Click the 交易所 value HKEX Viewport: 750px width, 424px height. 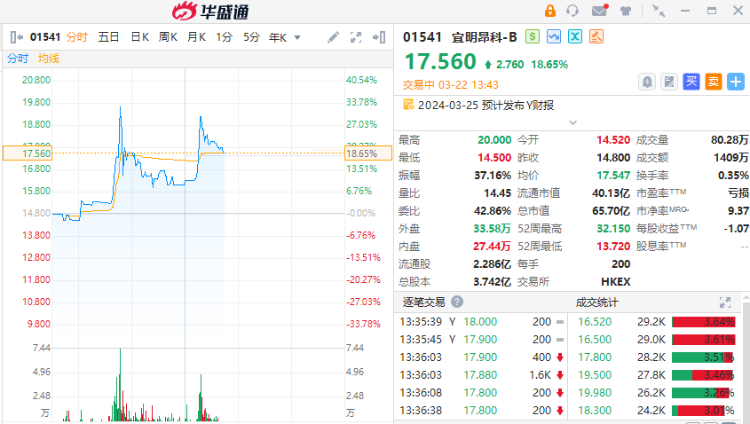pyautogui.click(x=616, y=281)
